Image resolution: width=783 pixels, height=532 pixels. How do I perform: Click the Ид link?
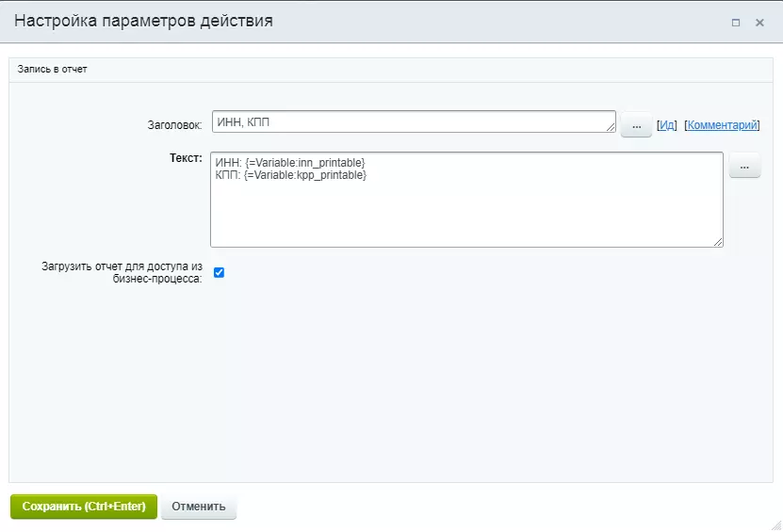click(667, 125)
